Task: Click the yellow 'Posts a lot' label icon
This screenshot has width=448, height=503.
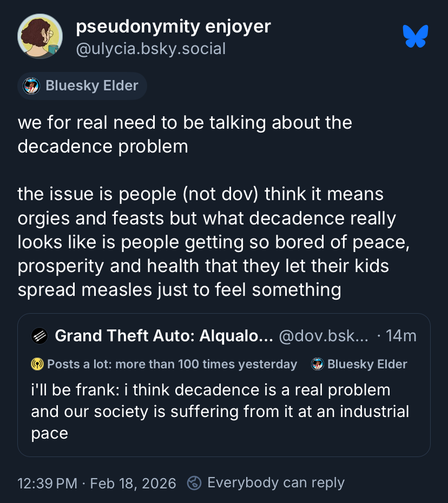Action: coord(37,364)
